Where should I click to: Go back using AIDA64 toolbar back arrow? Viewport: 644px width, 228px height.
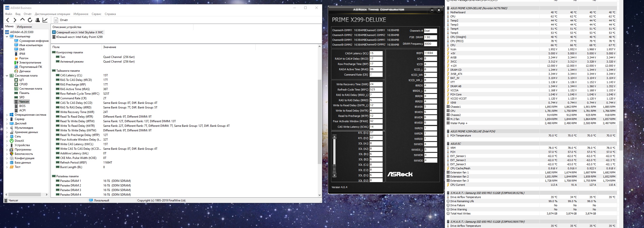pos(8,20)
